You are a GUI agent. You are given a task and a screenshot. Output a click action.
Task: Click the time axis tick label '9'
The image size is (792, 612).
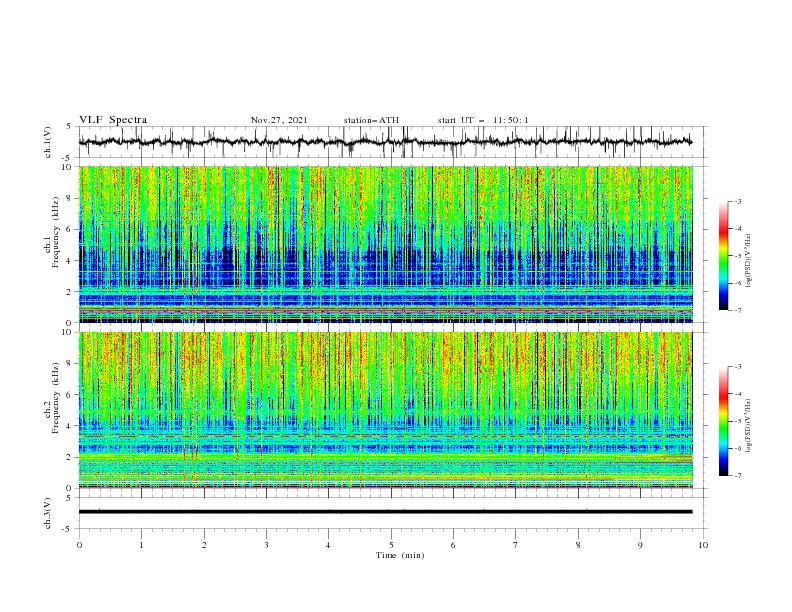point(640,545)
